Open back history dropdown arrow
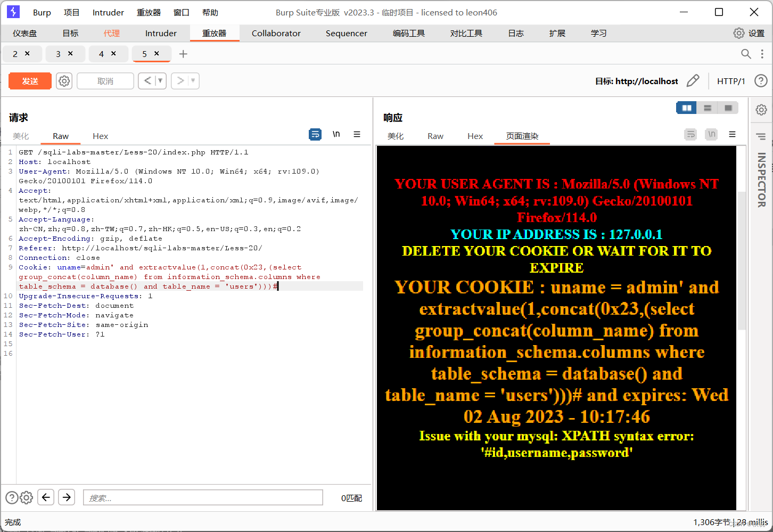Viewport: 773px width, 532px height. point(160,81)
